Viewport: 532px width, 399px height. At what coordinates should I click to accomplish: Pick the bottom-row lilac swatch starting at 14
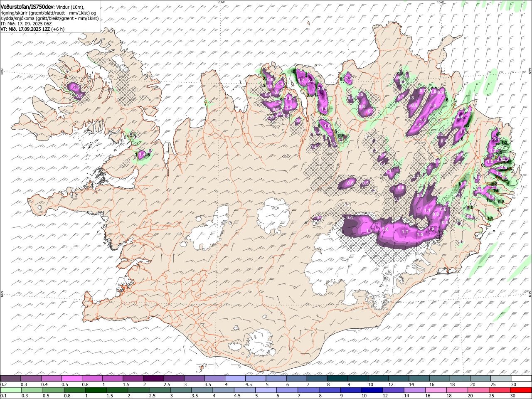[x=415, y=390]
